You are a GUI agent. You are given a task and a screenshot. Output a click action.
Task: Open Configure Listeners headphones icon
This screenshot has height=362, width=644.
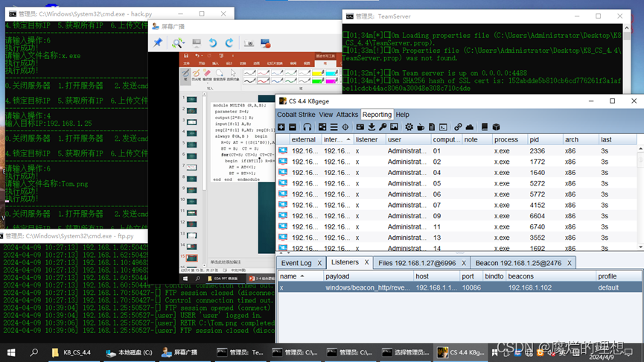click(x=307, y=127)
